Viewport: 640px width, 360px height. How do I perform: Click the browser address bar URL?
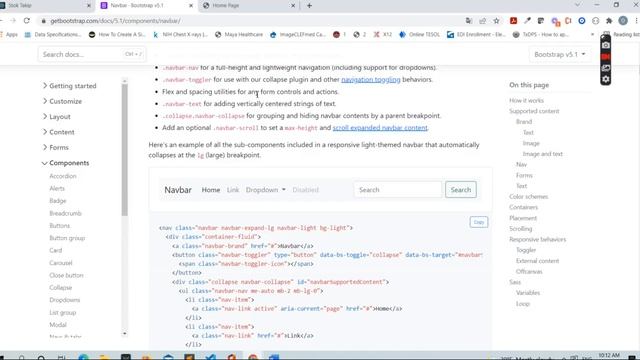tap(115, 21)
